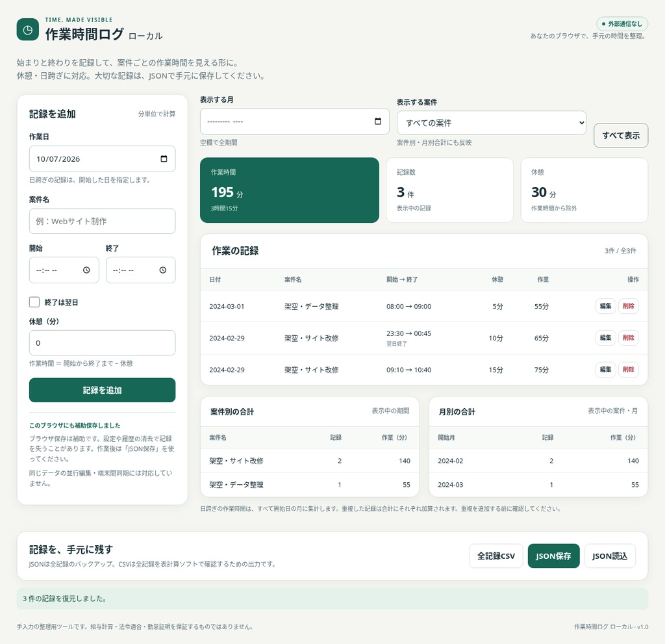Expand the 表示する案件 dropdown
Screen dimensions: 665x644
point(492,123)
